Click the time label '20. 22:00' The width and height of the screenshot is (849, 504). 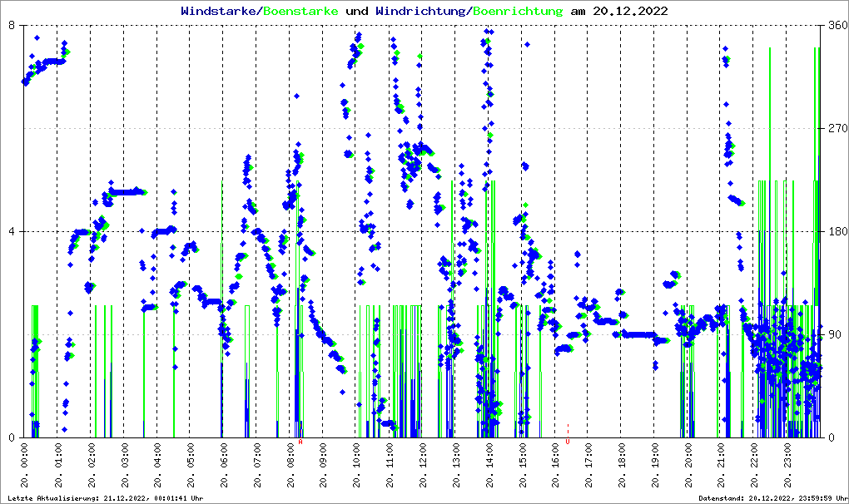[754, 466]
